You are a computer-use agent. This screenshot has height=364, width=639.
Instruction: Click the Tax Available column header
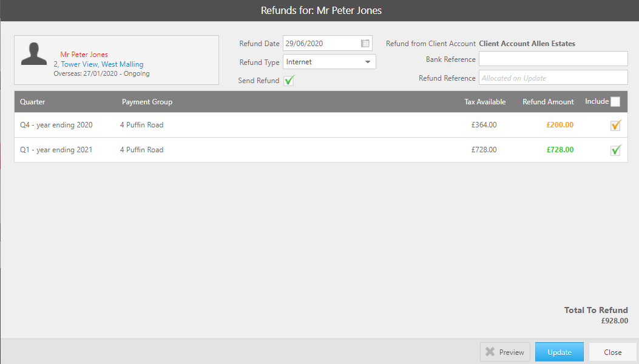pos(485,102)
